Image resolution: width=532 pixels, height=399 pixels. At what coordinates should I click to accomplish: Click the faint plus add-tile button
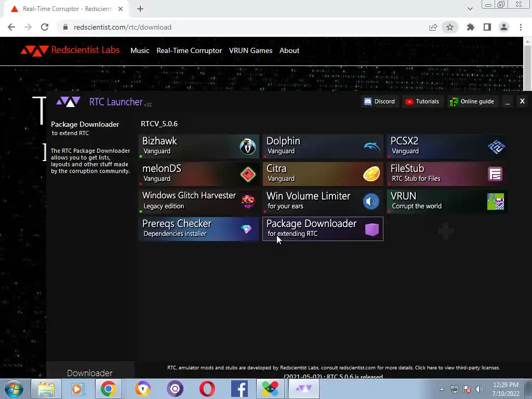click(x=445, y=231)
